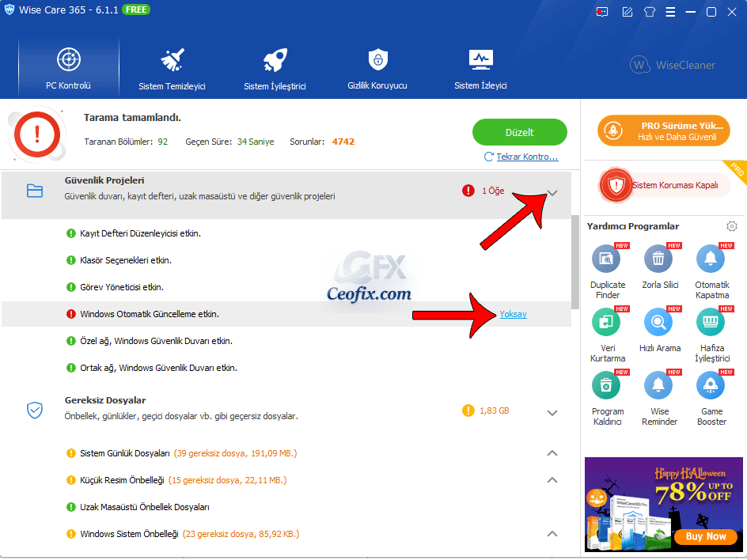Select Windows Otomatik Güncelleme etkin row
This screenshot has height=560, width=747.
click(286, 314)
